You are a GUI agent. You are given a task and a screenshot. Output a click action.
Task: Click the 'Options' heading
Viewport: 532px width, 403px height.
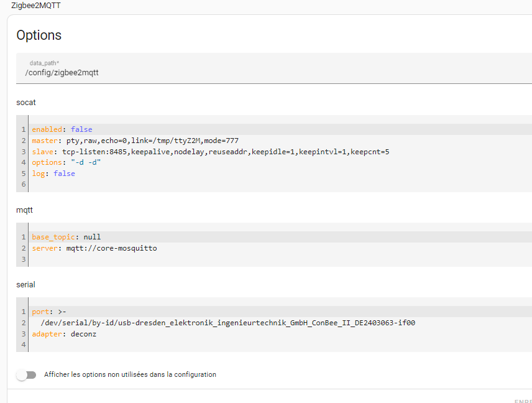39,35
